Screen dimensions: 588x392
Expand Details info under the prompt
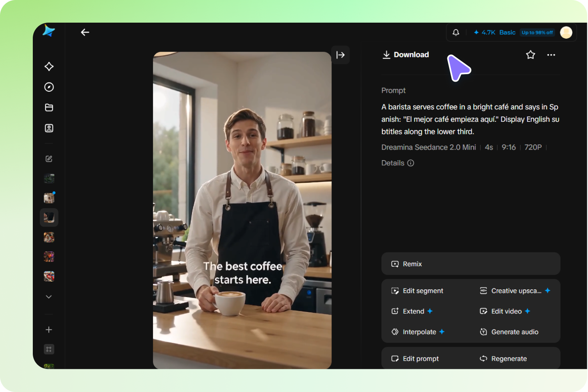(x=397, y=163)
